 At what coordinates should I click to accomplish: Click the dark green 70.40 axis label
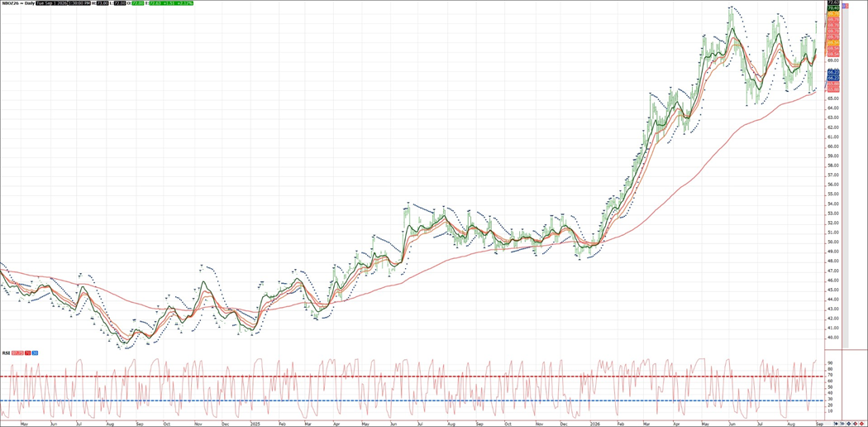pos(833,8)
